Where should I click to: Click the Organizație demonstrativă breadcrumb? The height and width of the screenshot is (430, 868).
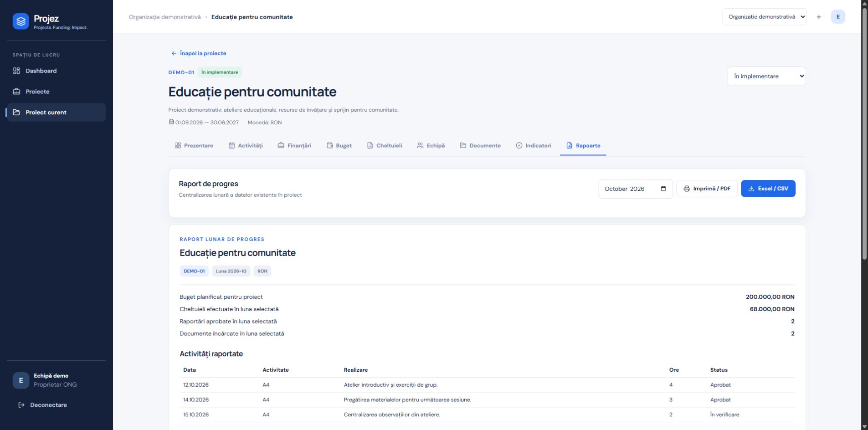(164, 17)
